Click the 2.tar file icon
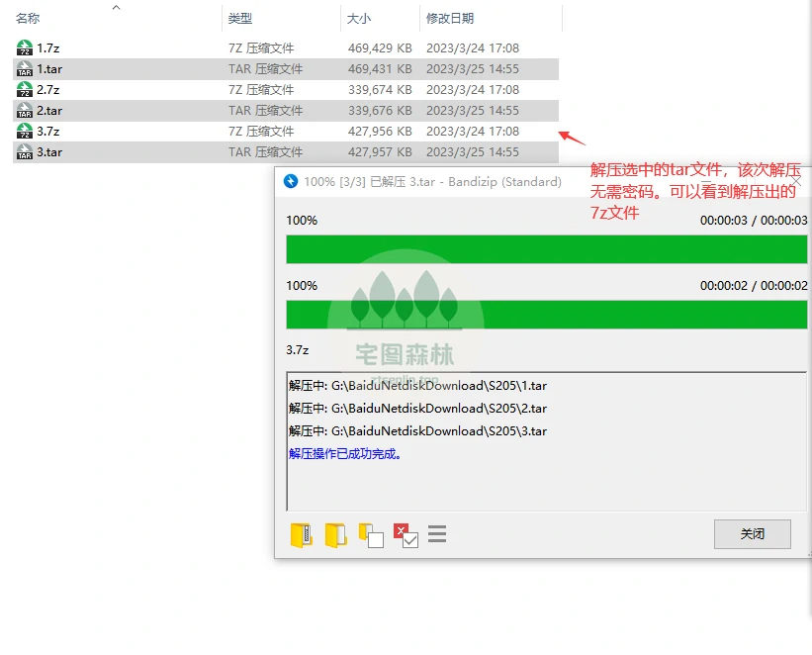This screenshot has width=812, height=655. (25, 110)
